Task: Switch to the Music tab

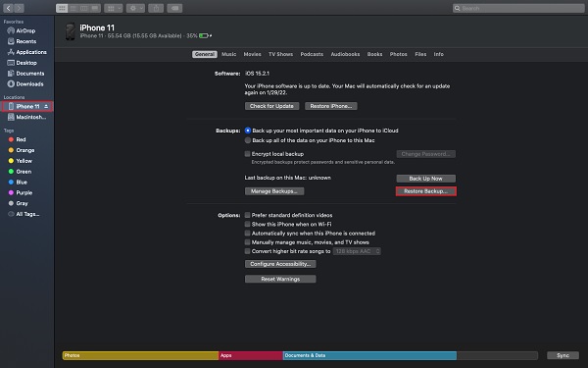Action: click(228, 54)
